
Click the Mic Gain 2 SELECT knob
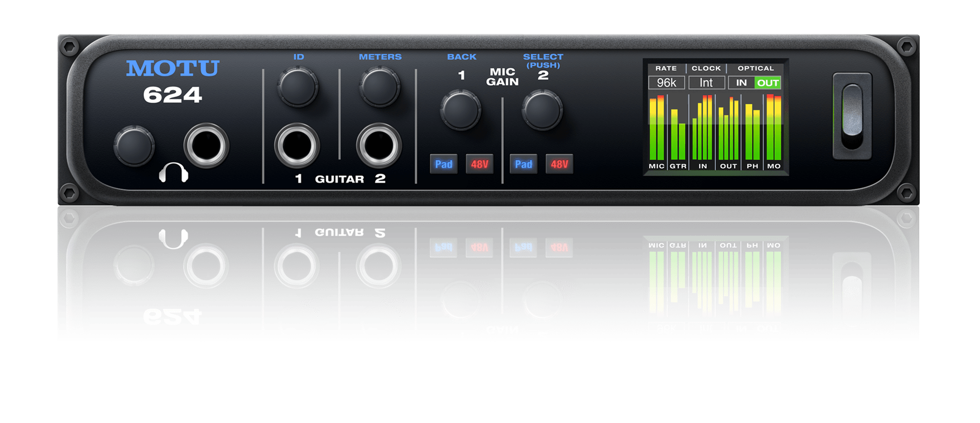tap(542, 110)
